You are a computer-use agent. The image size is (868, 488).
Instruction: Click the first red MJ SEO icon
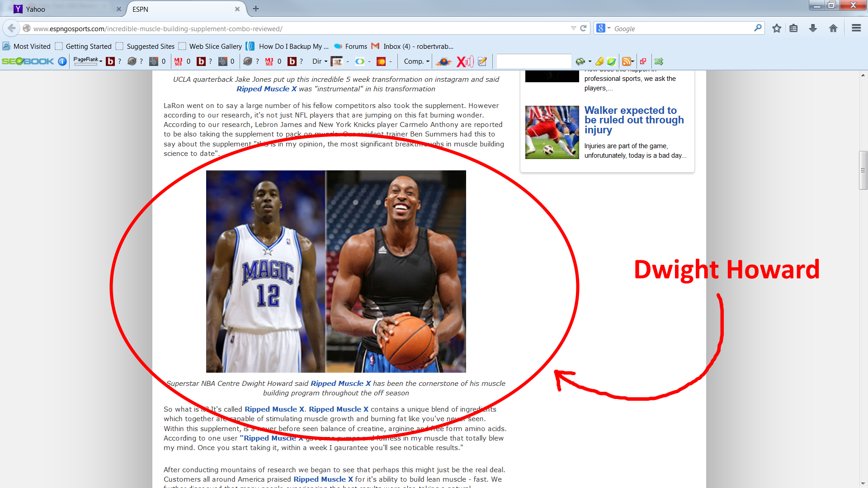point(178,61)
